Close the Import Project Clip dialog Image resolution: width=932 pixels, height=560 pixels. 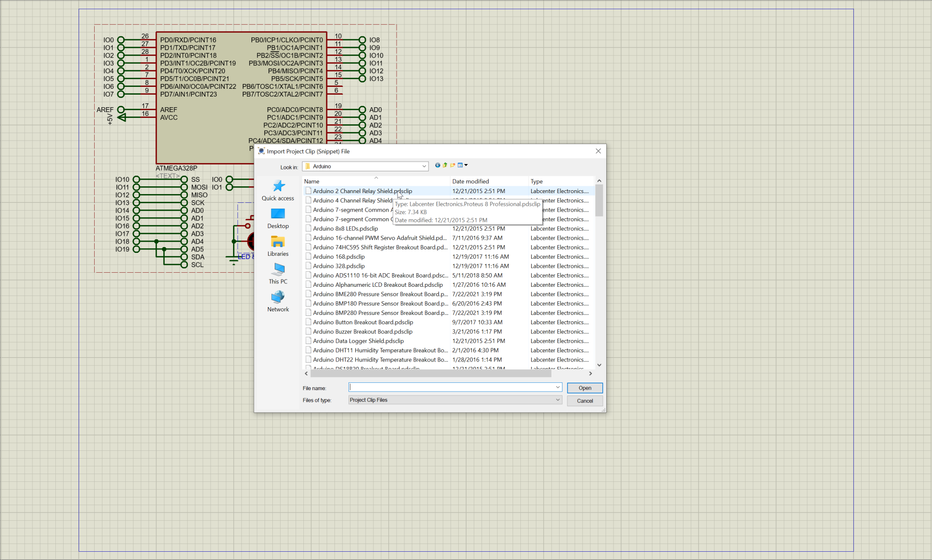[598, 151]
